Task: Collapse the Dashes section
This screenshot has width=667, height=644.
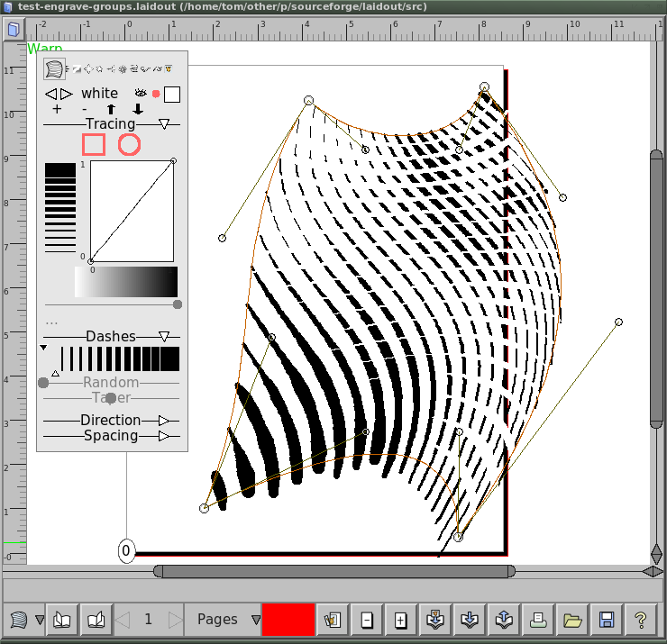Action: (164, 337)
